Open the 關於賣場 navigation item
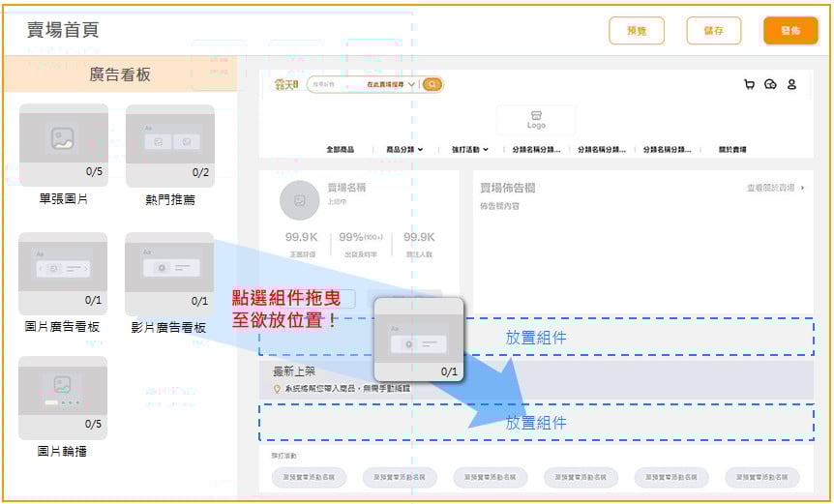 click(x=732, y=150)
